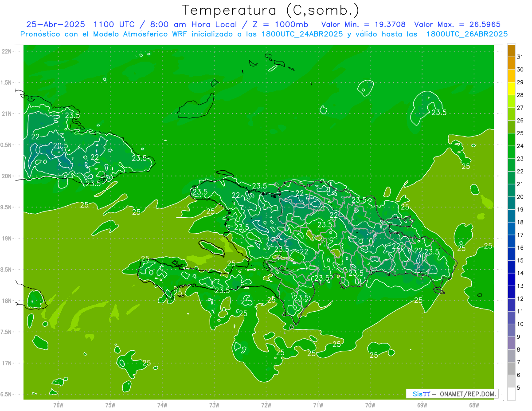
Task: Click the '17N' latitude axis label
Action: coord(7,364)
